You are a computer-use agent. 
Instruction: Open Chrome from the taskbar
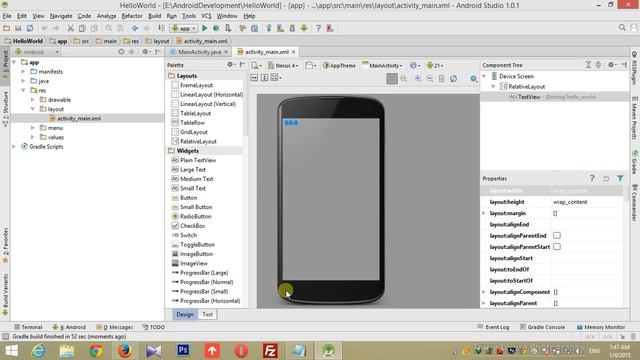(x=96, y=351)
